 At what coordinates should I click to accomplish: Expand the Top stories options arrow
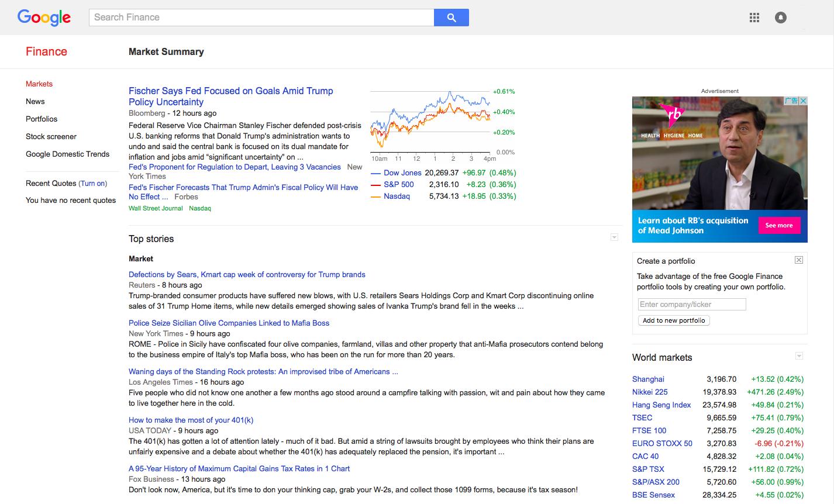point(614,237)
